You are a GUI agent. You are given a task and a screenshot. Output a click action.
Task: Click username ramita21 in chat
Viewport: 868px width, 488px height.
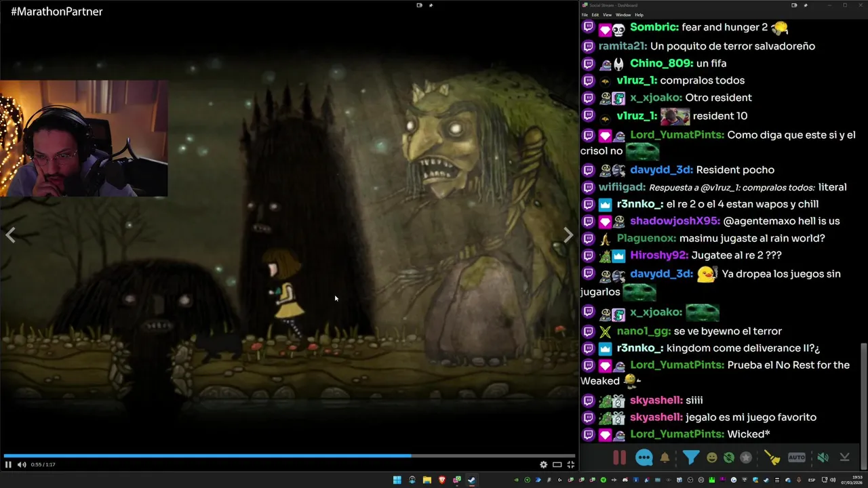pos(623,46)
